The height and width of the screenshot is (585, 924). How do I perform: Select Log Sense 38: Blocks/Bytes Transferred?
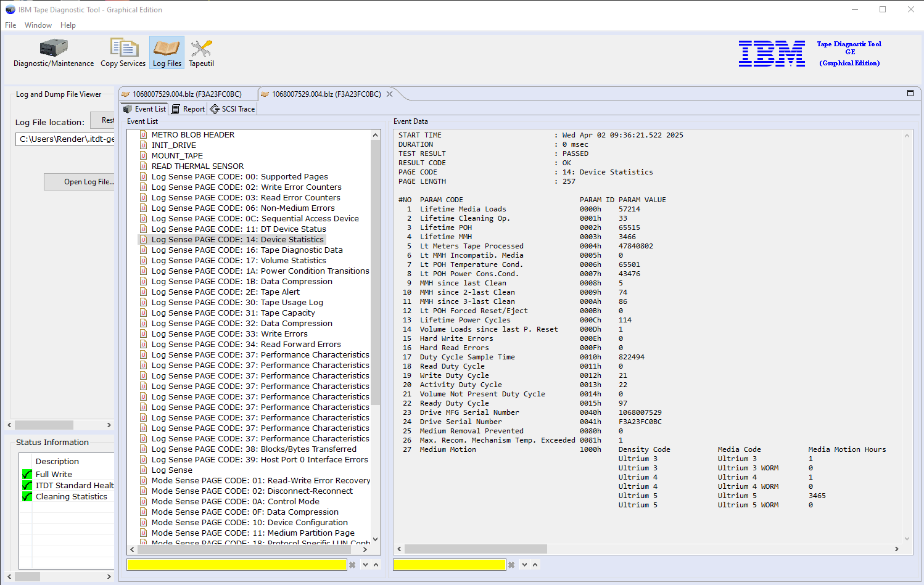[x=254, y=449]
